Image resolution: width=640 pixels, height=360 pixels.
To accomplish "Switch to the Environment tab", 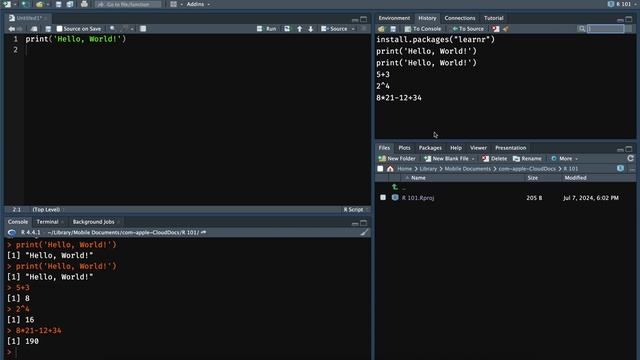I will 394,18.
